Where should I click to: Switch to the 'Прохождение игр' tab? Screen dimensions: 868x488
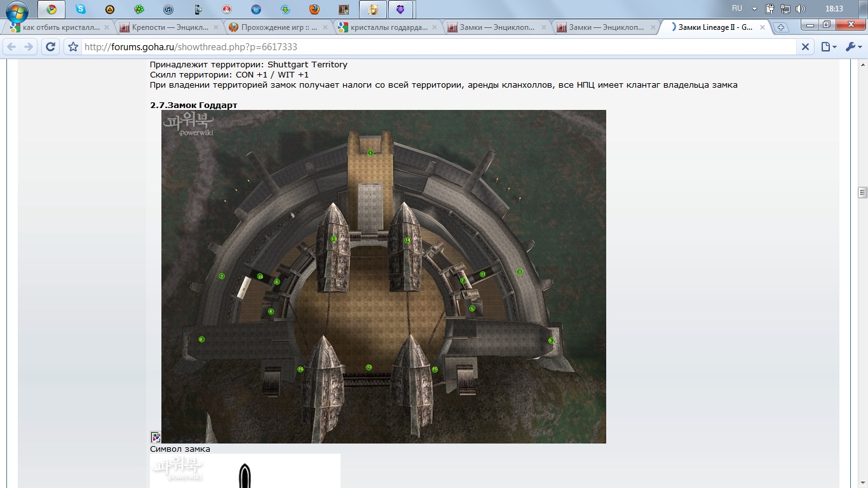(x=277, y=27)
